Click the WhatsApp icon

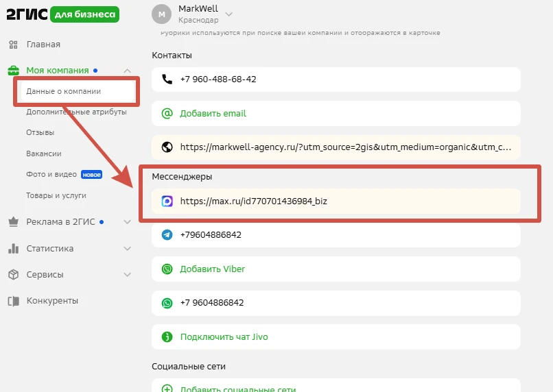click(167, 303)
